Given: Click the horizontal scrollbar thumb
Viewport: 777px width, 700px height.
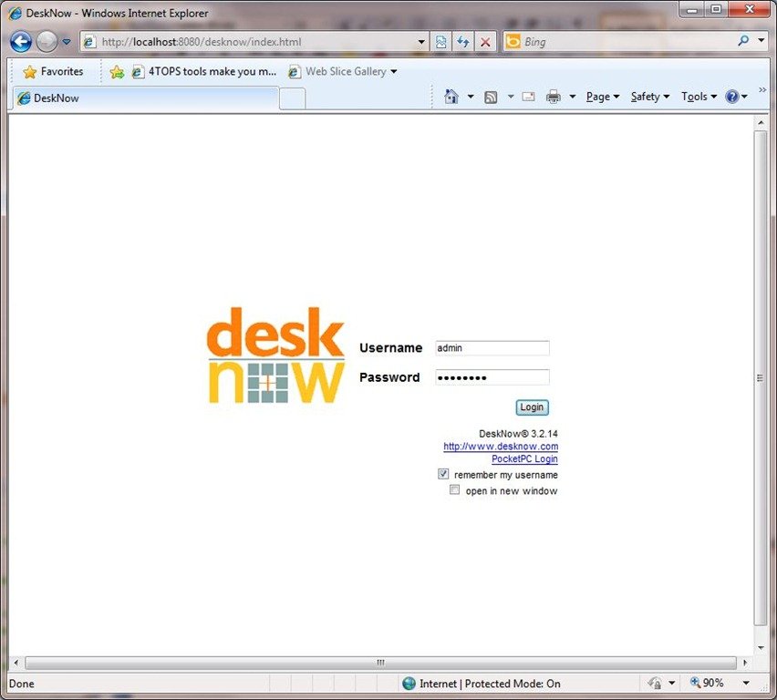Looking at the screenshot, I should (380, 663).
